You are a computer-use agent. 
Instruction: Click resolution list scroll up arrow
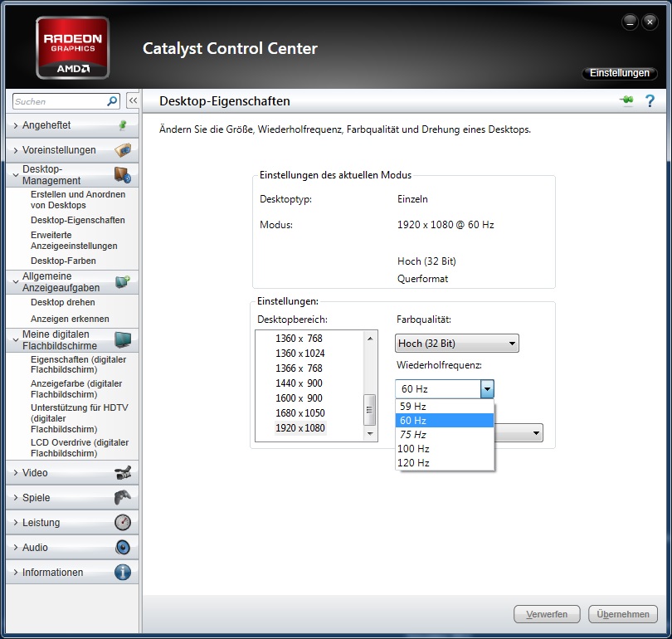click(370, 339)
